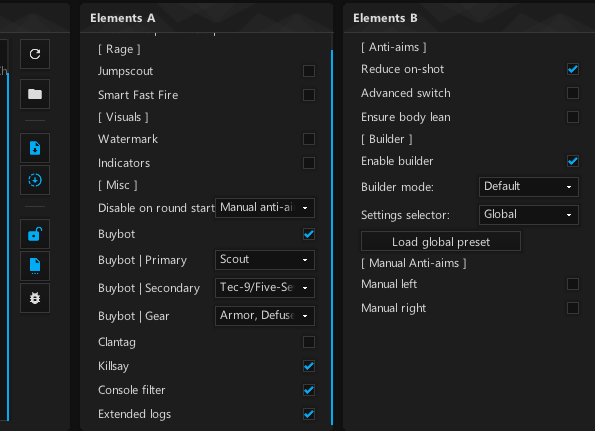
Task: Click the bug debug icon
Action: (x=35, y=298)
